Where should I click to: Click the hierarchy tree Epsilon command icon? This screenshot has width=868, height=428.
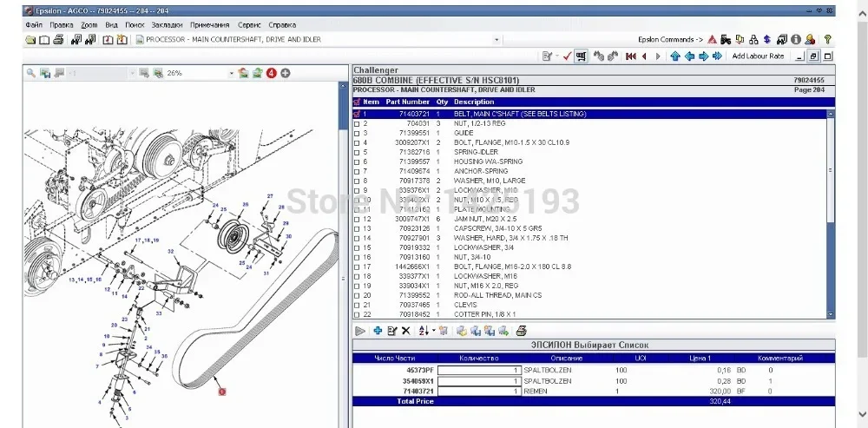point(753,40)
